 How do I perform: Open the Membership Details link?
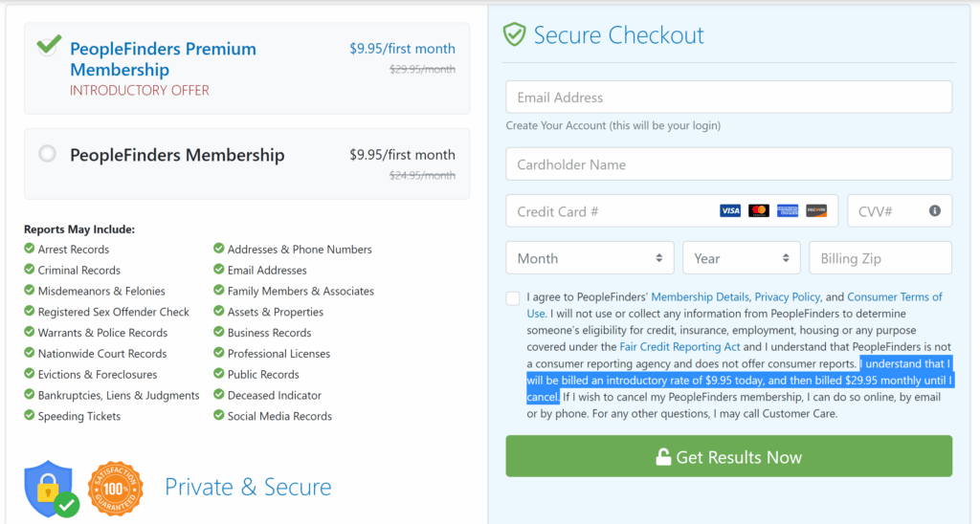[x=700, y=296]
